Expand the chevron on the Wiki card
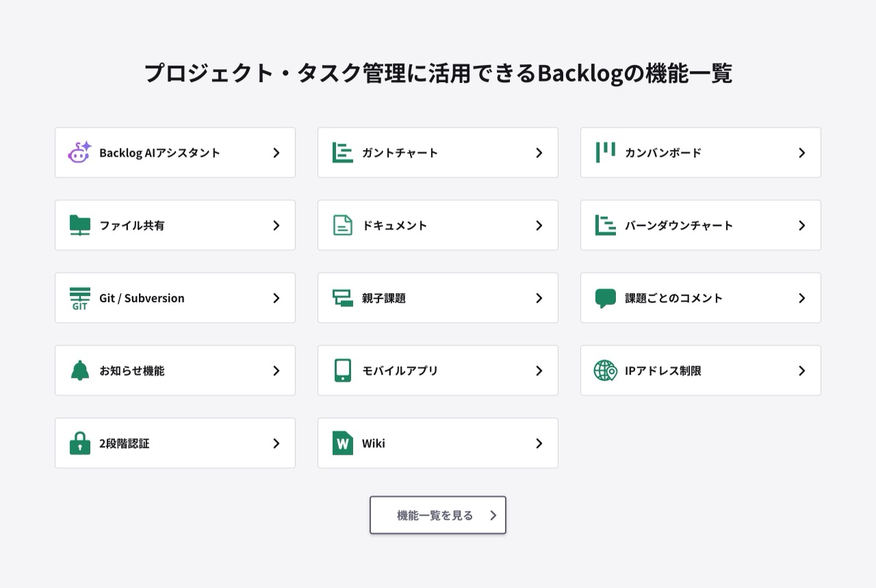 pyautogui.click(x=539, y=443)
